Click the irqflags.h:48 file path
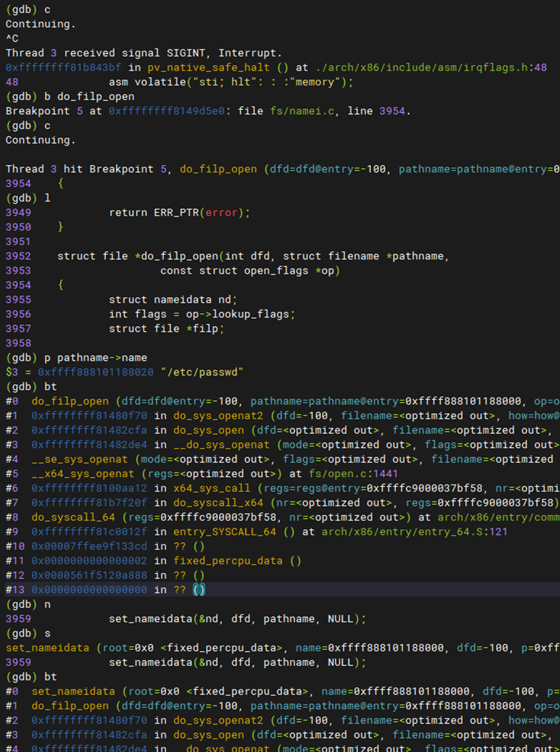This screenshot has height=752, width=560. (431, 67)
